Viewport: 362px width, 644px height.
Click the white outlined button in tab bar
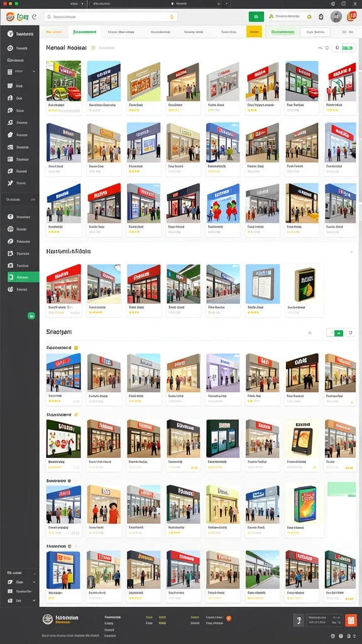pos(315,32)
